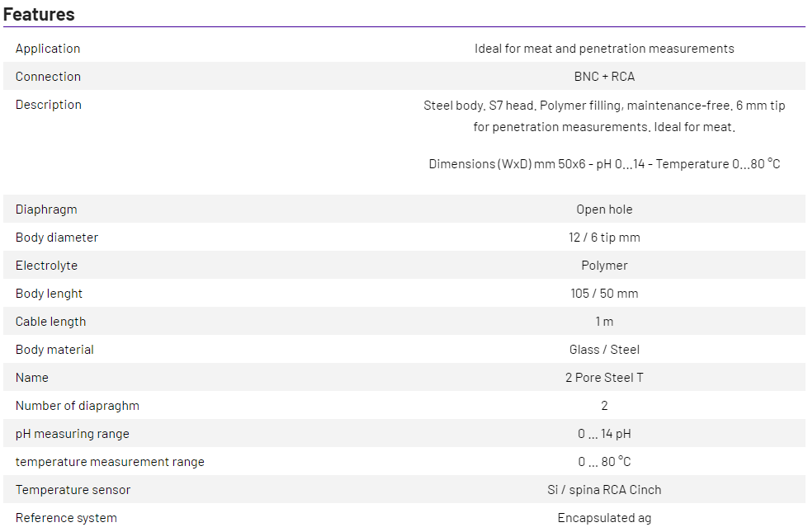The image size is (808, 532).
Task: Click the 'BNC + RCA' connection value
Action: 604,77
